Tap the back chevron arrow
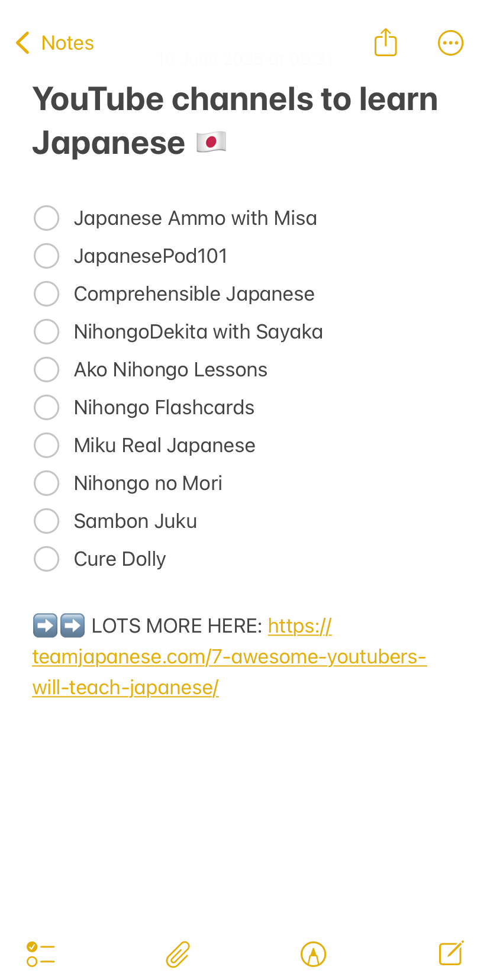This screenshot has width=490, height=980. (23, 43)
